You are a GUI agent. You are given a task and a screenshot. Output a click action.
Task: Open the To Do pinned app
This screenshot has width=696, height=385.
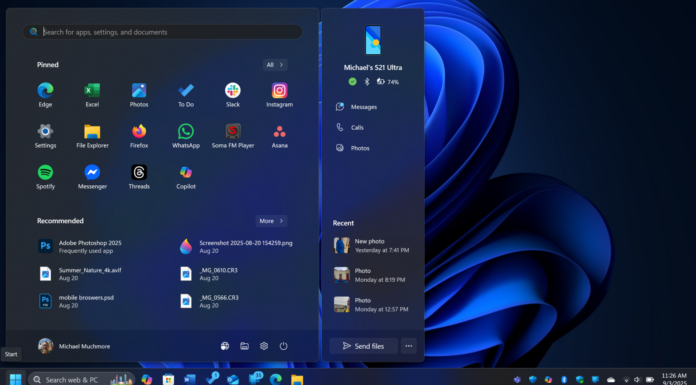tap(186, 95)
